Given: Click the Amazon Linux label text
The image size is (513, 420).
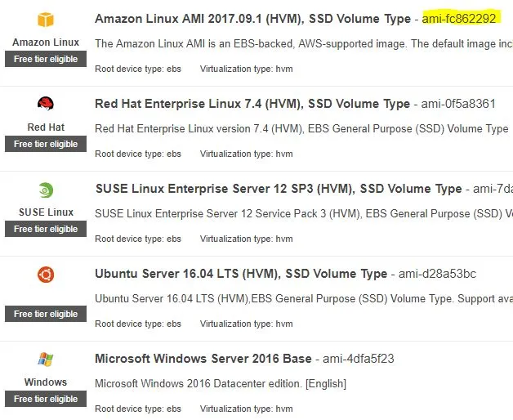Looking at the screenshot, I should [x=46, y=42].
